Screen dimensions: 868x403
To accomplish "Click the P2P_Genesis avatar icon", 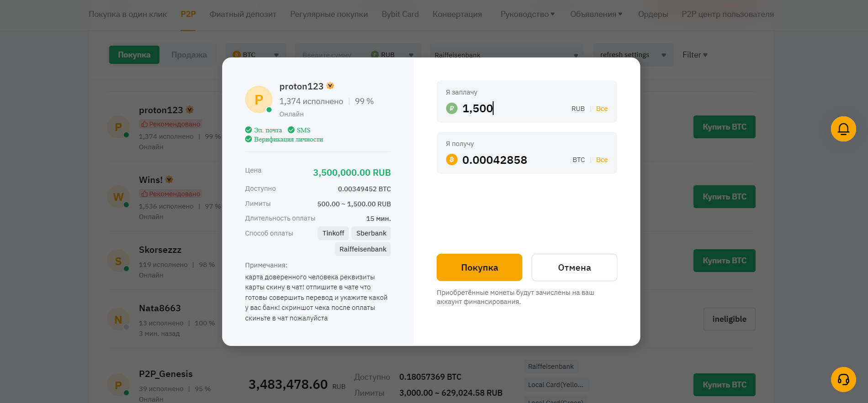I will pyautogui.click(x=118, y=385).
